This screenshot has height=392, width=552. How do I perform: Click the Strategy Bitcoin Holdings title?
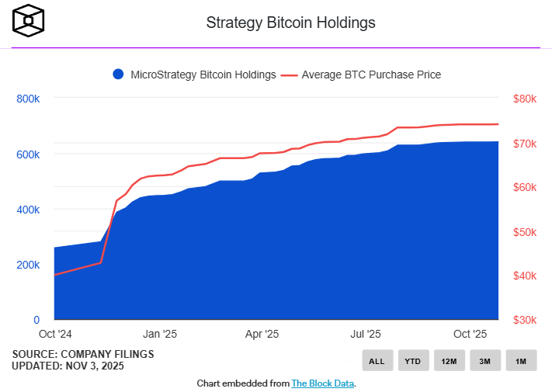point(290,23)
